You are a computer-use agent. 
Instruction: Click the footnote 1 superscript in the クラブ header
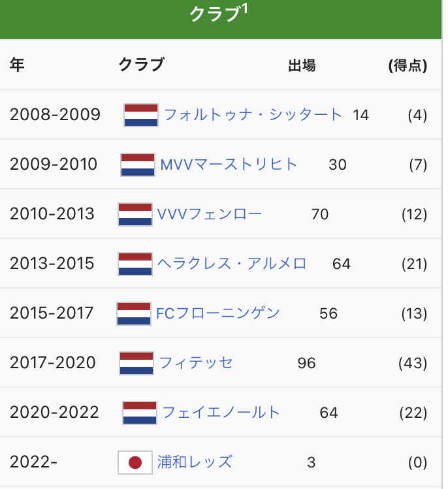[x=246, y=9]
